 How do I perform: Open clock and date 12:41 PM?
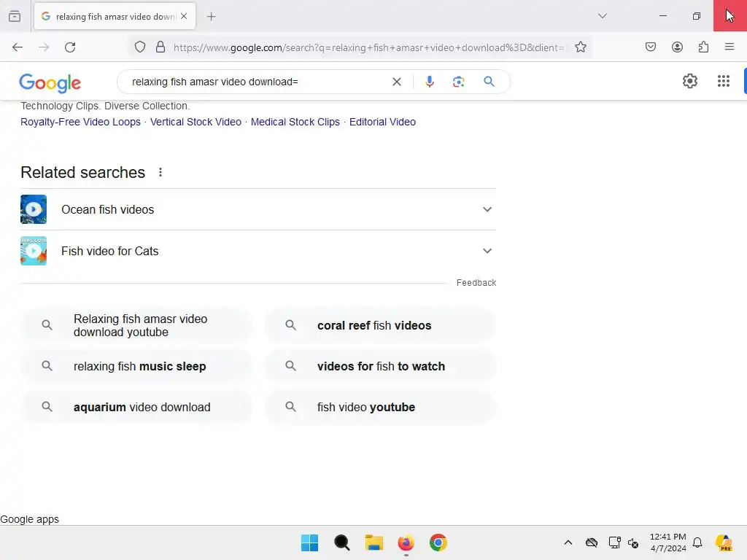click(x=668, y=542)
